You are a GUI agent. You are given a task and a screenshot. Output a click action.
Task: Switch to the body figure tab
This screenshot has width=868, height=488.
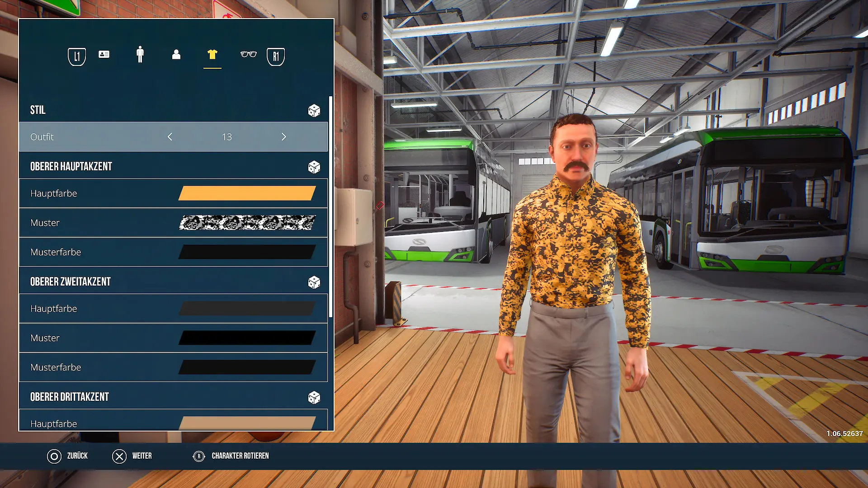coord(140,54)
